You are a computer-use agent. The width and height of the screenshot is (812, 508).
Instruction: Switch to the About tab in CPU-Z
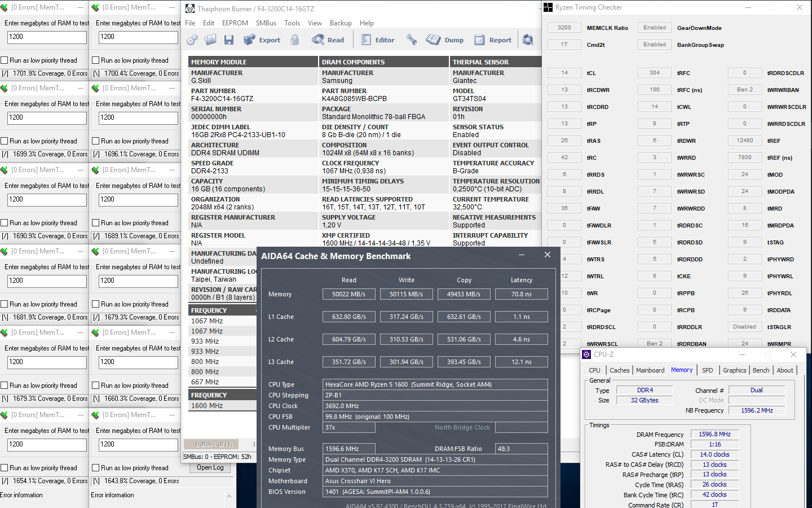(x=785, y=370)
